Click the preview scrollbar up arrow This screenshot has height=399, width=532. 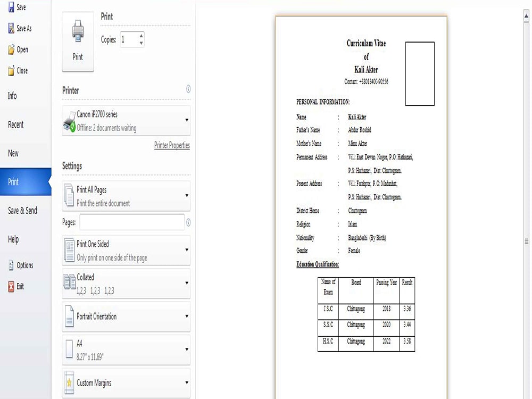coord(526,16)
